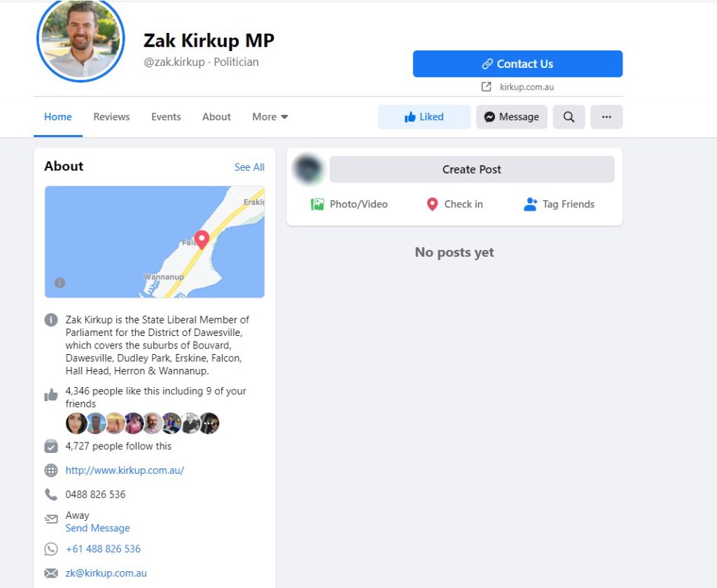This screenshot has width=717, height=588.
Task: Click the search magnifier icon button
Action: click(569, 117)
